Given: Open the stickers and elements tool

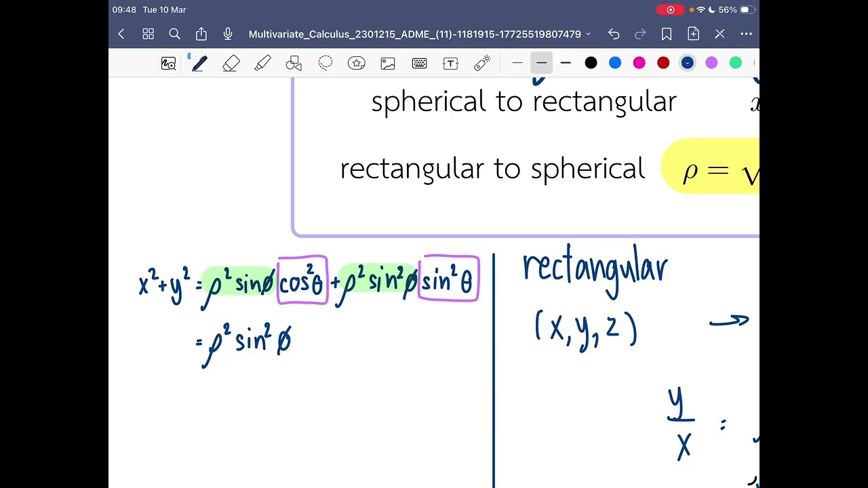Looking at the screenshot, I should [x=357, y=64].
